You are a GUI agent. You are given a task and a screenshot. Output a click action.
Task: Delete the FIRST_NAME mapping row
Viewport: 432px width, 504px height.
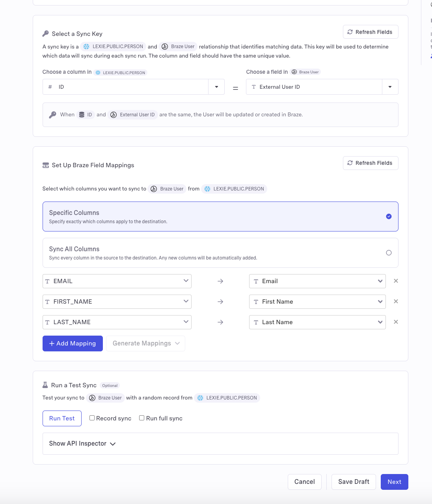click(x=396, y=301)
